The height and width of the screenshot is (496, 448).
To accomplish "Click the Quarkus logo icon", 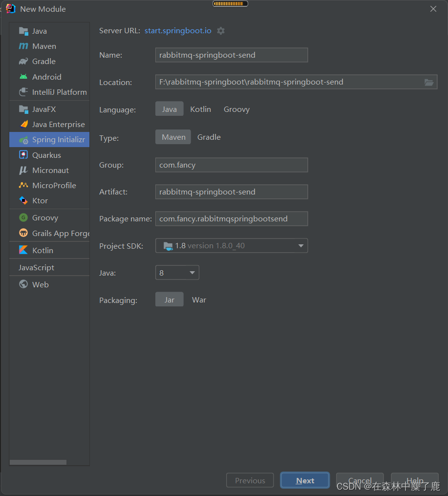I will coord(23,155).
